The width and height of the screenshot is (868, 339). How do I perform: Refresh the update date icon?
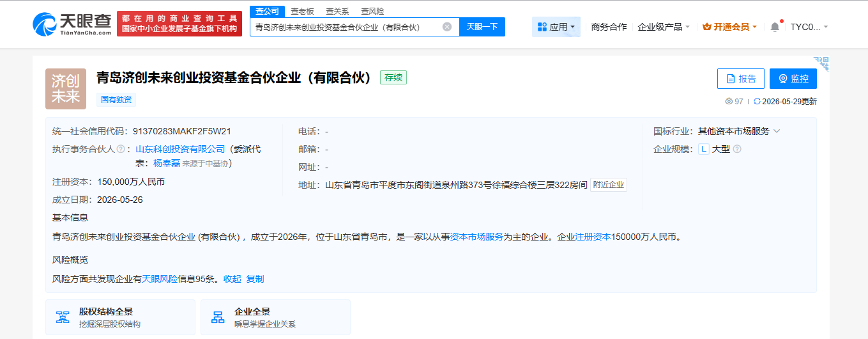pyautogui.click(x=758, y=102)
